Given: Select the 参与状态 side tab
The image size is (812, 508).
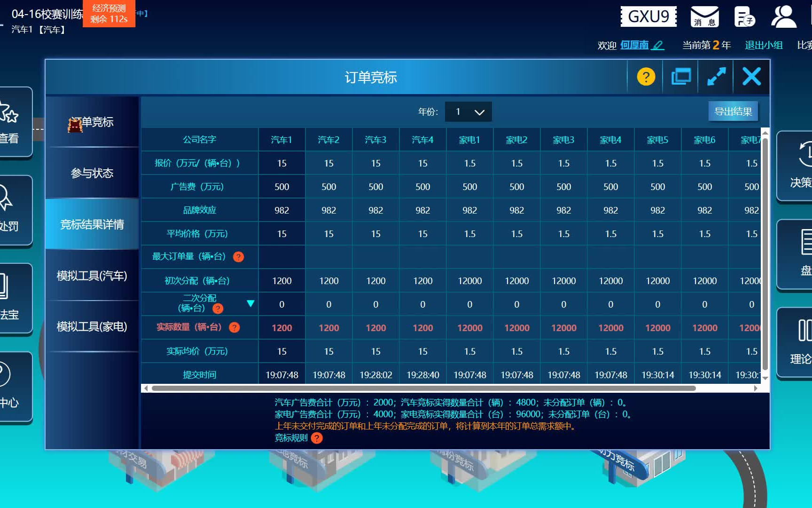Looking at the screenshot, I should [x=92, y=173].
